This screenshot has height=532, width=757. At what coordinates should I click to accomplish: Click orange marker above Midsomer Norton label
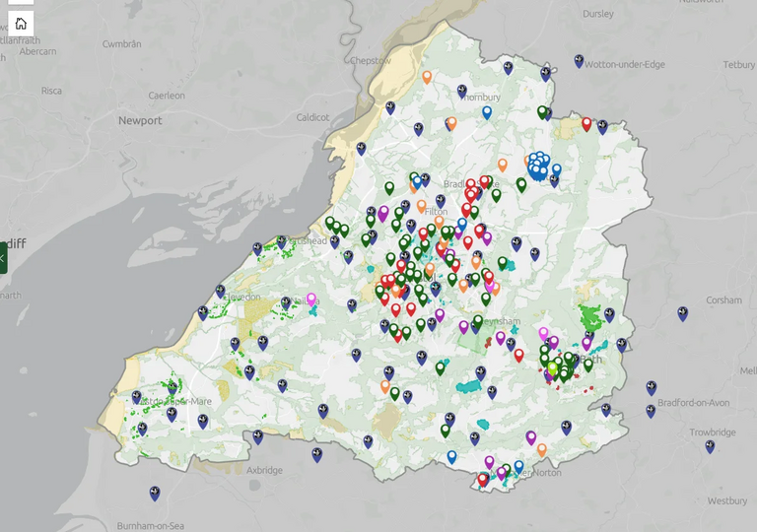tap(542, 450)
